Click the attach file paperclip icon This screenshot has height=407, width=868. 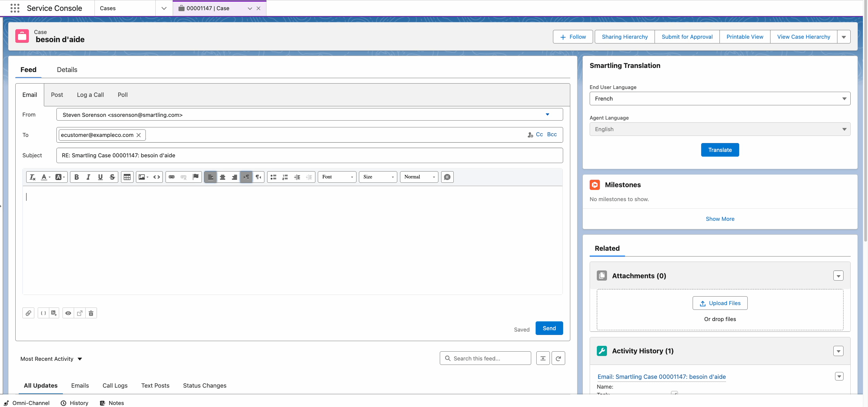point(29,313)
